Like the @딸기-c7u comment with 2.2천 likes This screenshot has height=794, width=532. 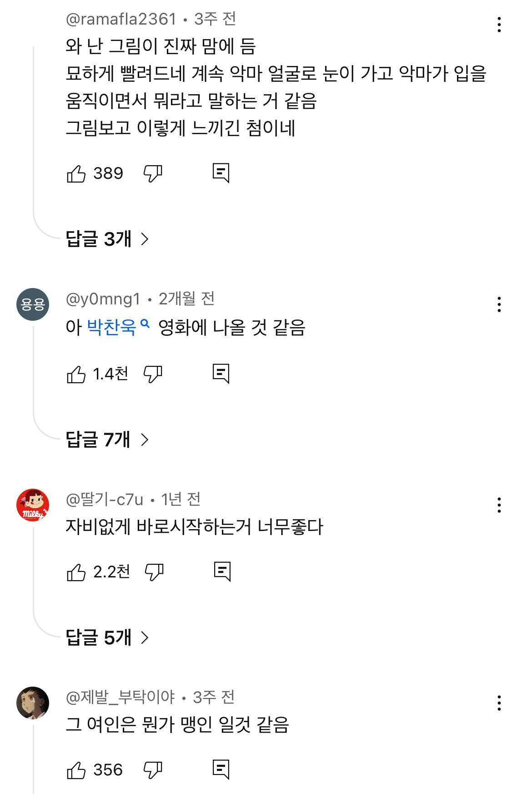click(76, 572)
